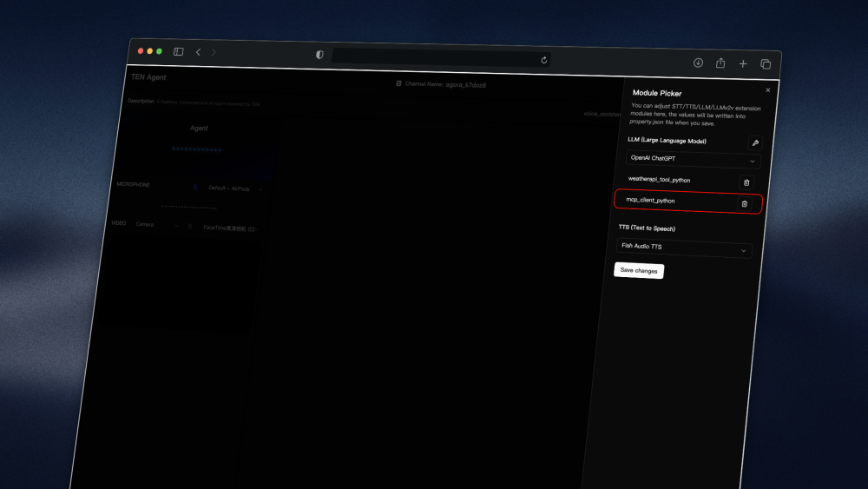This screenshot has height=489, width=868.
Task: Click the mcp_client_python label
Action: click(x=650, y=200)
